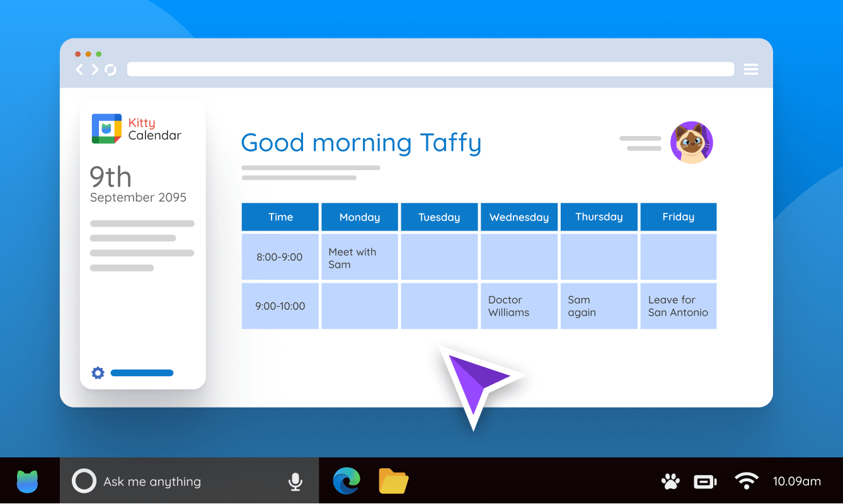
Task: Click the search circle icon in taskbar
Action: tap(84, 481)
